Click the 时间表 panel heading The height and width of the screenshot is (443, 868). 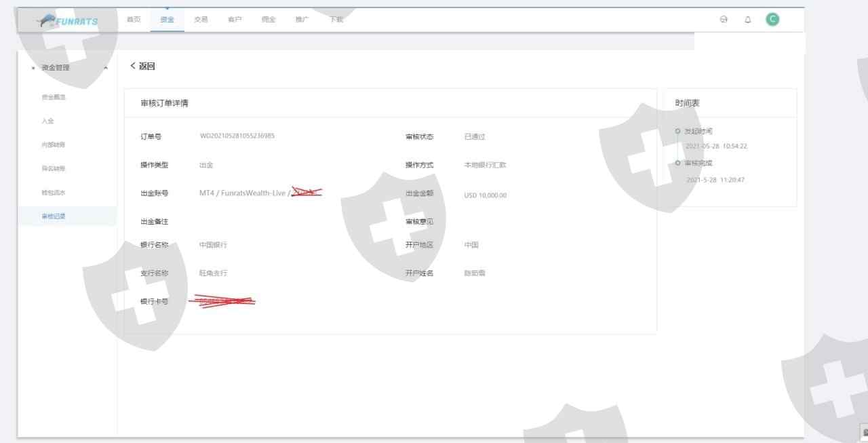click(687, 103)
